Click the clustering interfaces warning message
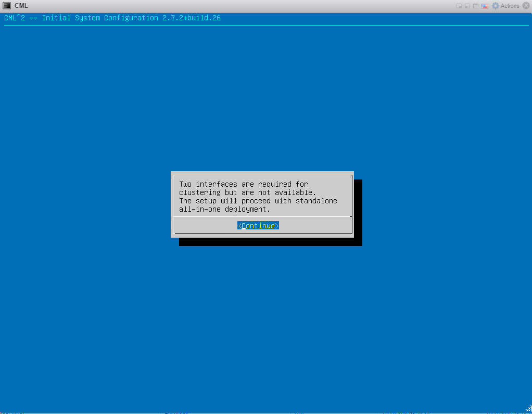Viewport: 532px width, 414px height. 258,197
